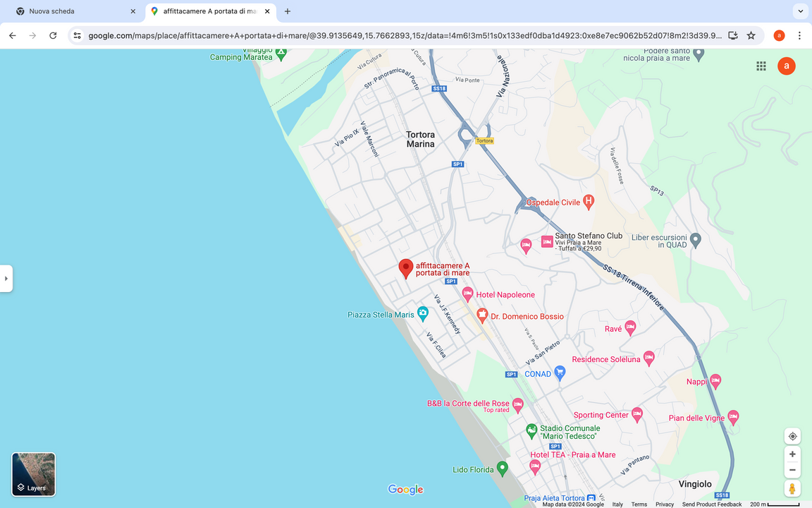The height and width of the screenshot is (508, 812).
Task: Switch to satellite view via Layers thumbnail
Action: (34, 474)
